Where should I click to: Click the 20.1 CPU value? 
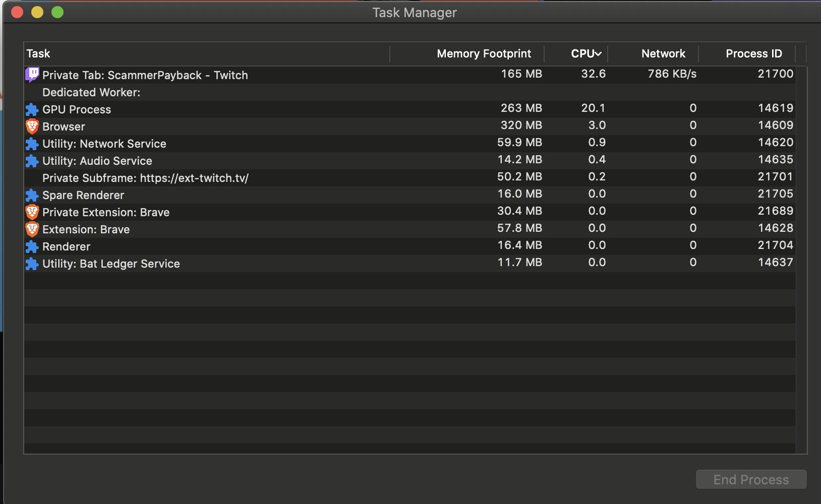coord(593,108)
